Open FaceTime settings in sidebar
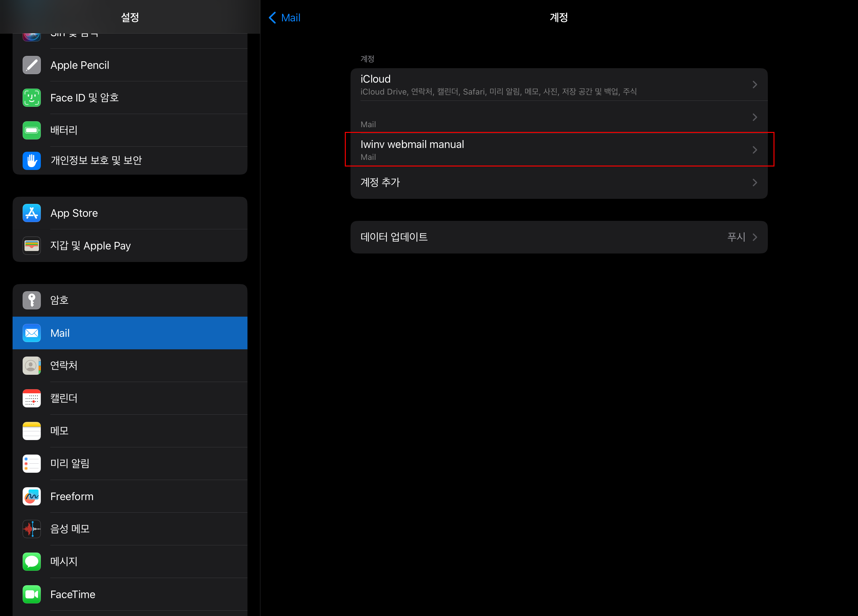 (x=130, y=594)
